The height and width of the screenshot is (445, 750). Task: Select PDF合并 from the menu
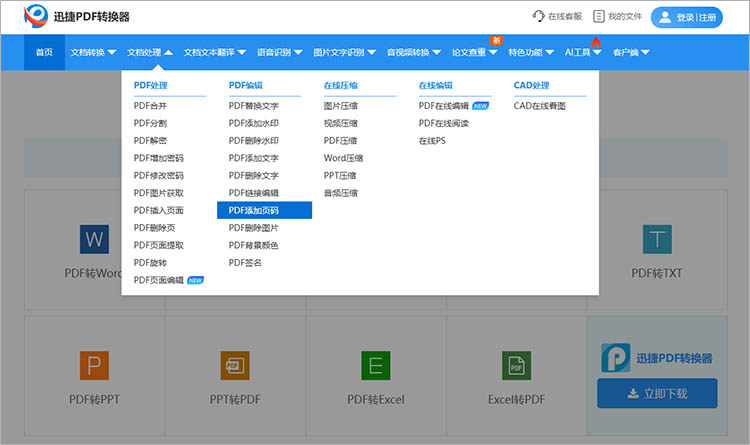pos(150,106)
